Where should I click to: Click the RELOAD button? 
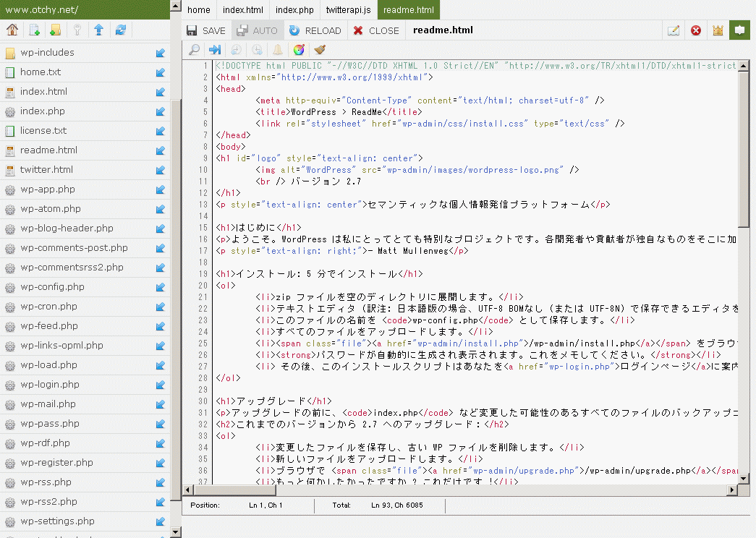(x=315, y=30)
